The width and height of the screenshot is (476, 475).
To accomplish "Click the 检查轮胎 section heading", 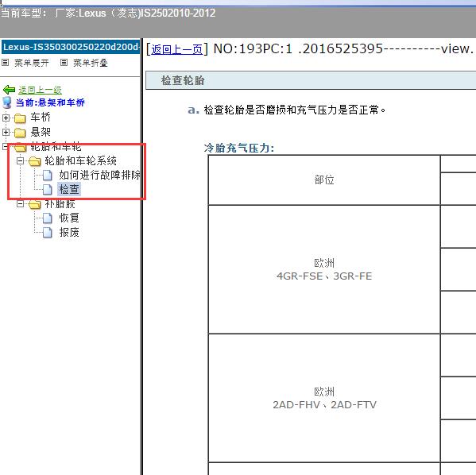I will (183, 80).
